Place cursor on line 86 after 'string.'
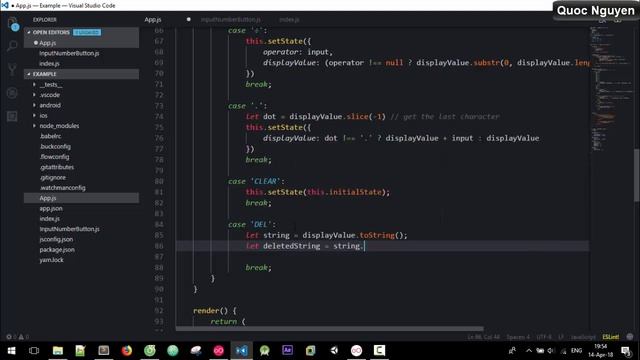This screenshot has width=640, height=360. pos(364,246)
